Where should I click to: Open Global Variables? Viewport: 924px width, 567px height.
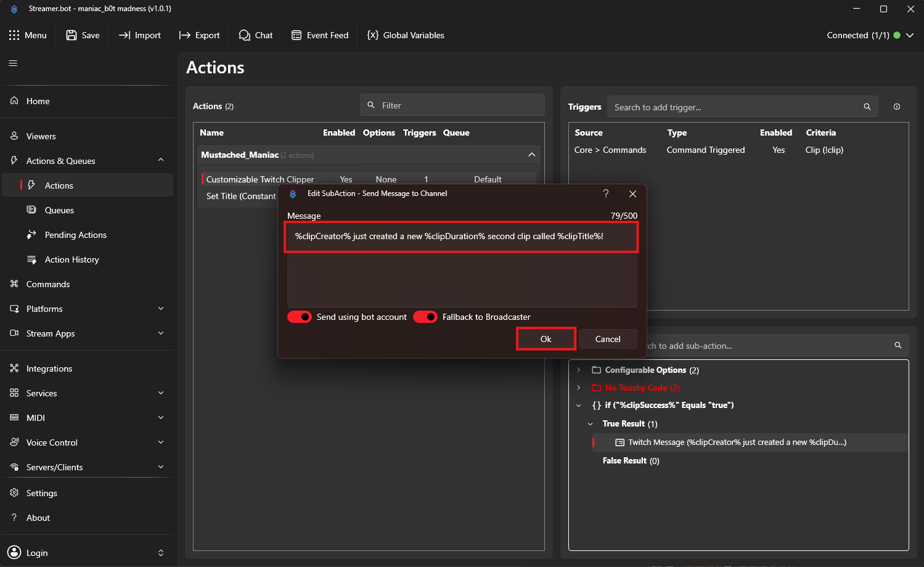tap(405, 35)
